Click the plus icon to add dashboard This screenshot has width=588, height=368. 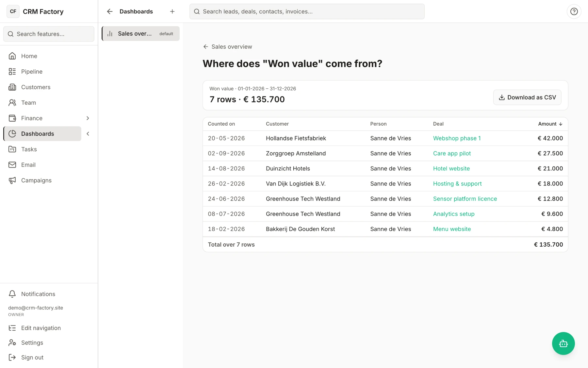tap(172, 11)
